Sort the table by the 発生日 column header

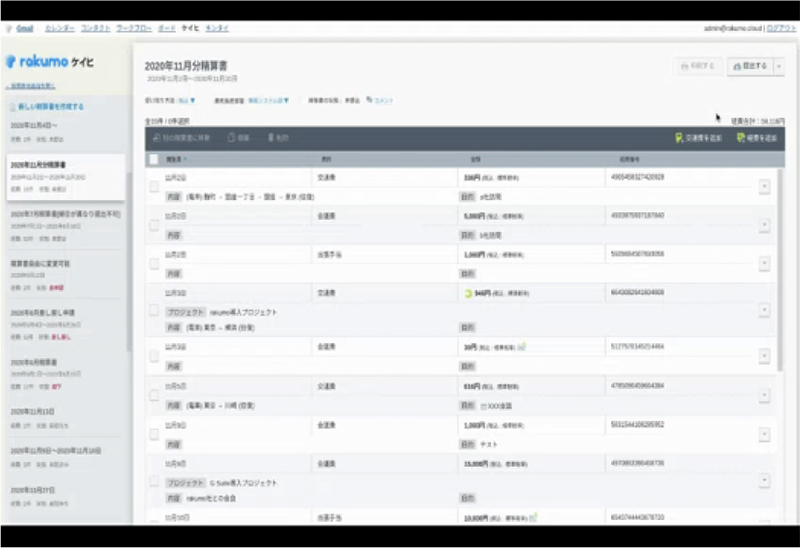point(176,159)
